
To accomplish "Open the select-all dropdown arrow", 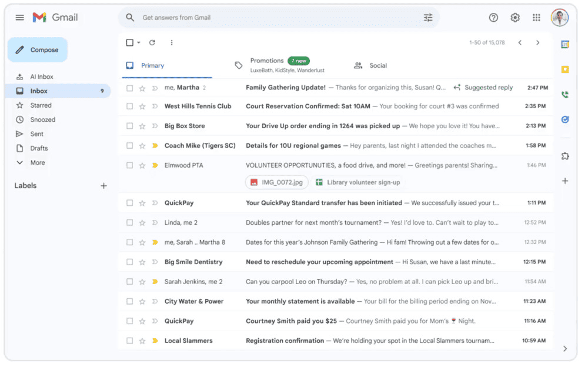I will pos(139,42).
